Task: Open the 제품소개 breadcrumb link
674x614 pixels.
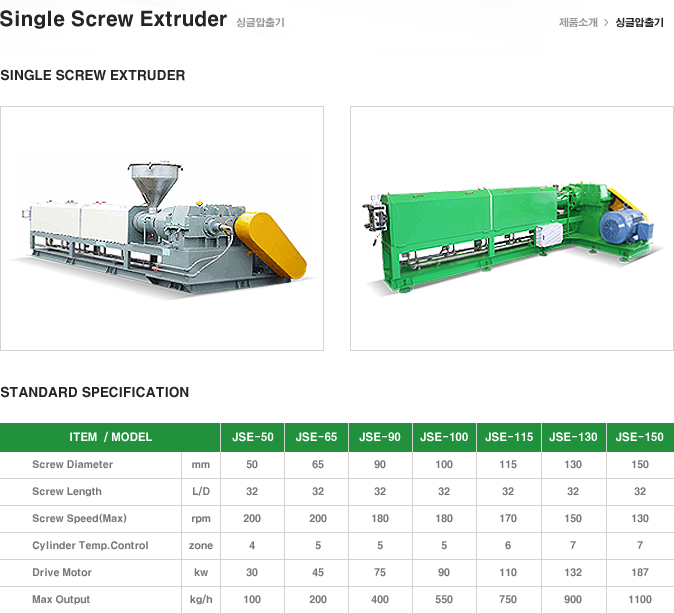Action: (577, 22)
